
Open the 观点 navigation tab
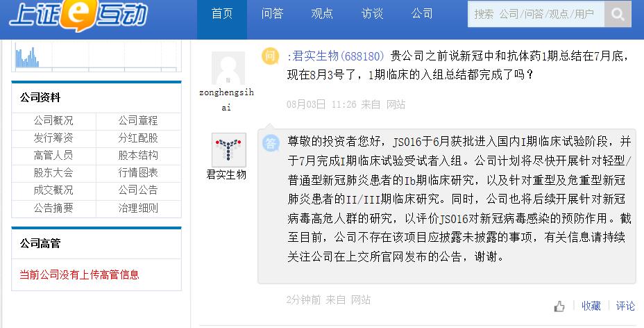(322, 14)
